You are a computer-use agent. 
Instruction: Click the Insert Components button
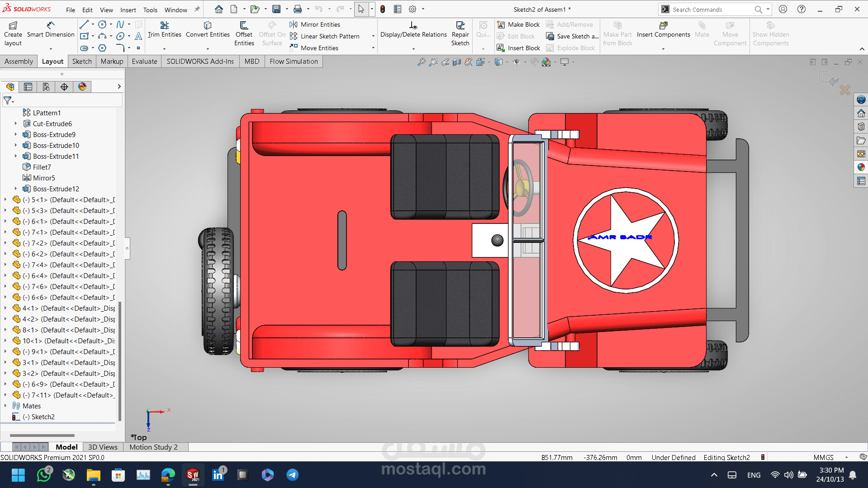coord(663,29)
